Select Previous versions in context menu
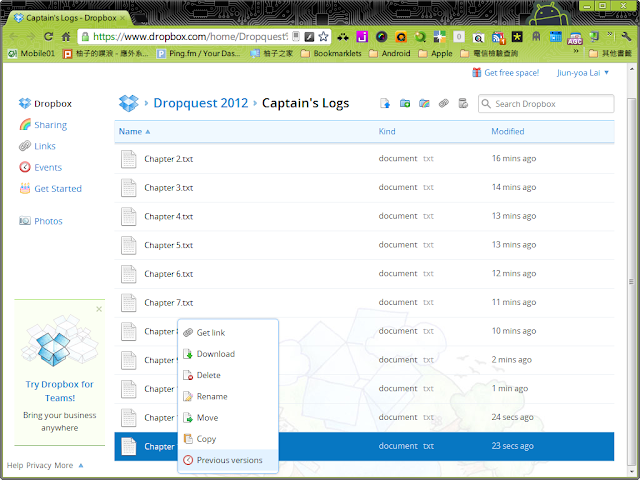640x480 pixels. click(x=228, y=460)
